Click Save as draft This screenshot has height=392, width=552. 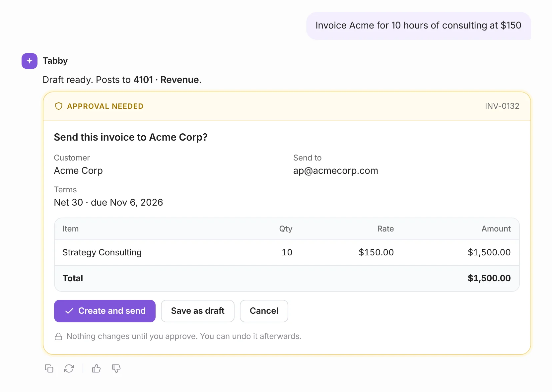(x=198, y=311)
